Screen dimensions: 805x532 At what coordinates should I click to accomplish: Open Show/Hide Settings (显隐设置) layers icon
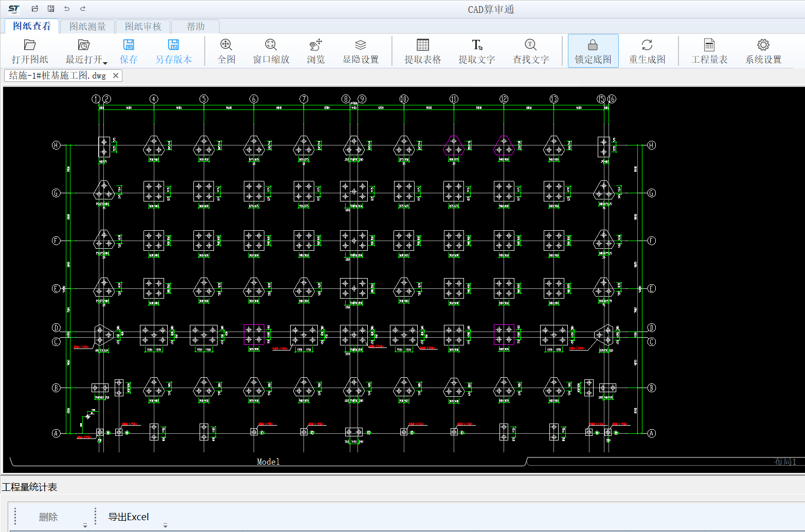tap(361, 45)
